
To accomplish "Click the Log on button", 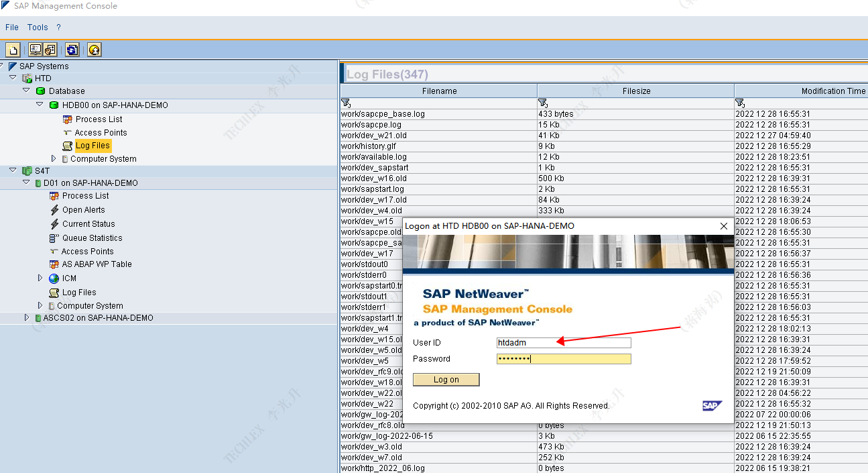I will [x=446, y=380].
